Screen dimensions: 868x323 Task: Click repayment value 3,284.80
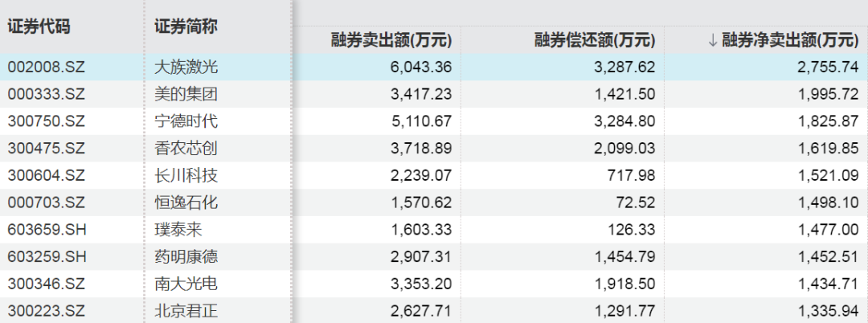tap(624, 121)
